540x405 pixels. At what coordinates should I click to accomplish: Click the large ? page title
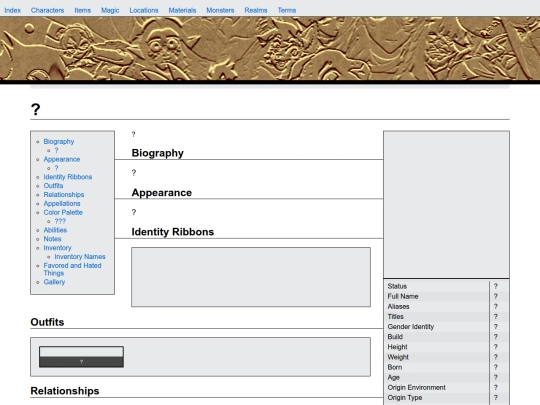click(x=35, y=110)
